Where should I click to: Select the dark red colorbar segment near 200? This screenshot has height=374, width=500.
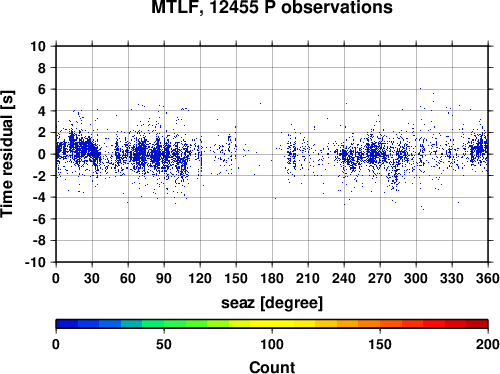point(477,324)
